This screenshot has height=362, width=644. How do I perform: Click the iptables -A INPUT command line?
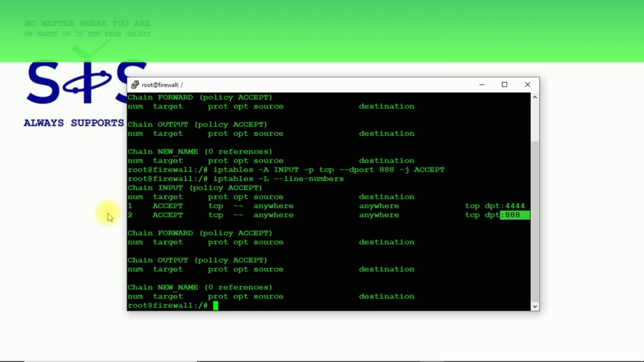tap(286, 169)
